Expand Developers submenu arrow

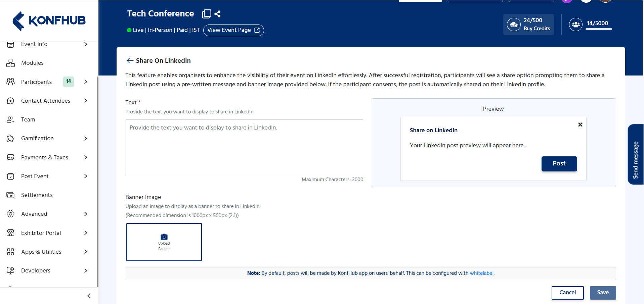click(86, 270)
